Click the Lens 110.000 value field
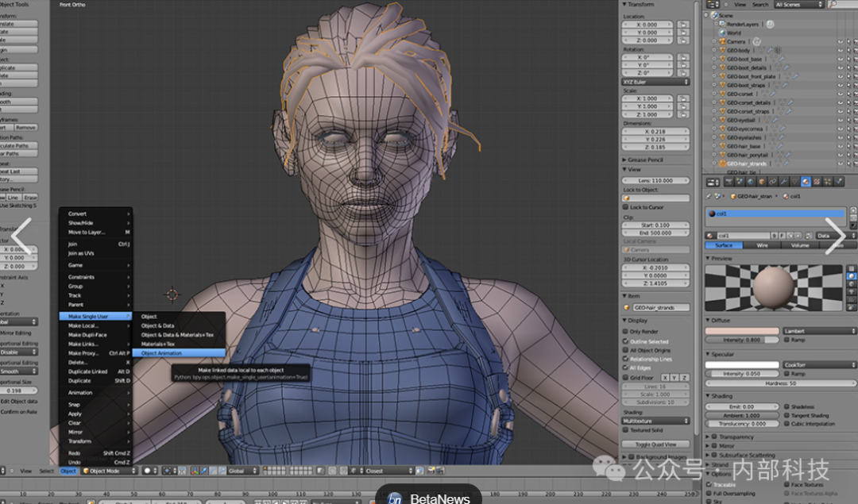 point(655,180)
